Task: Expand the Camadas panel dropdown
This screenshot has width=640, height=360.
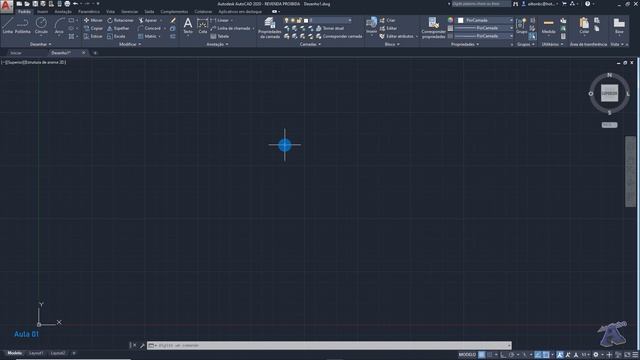Action: pyautogui.click(x=310, y=44)
